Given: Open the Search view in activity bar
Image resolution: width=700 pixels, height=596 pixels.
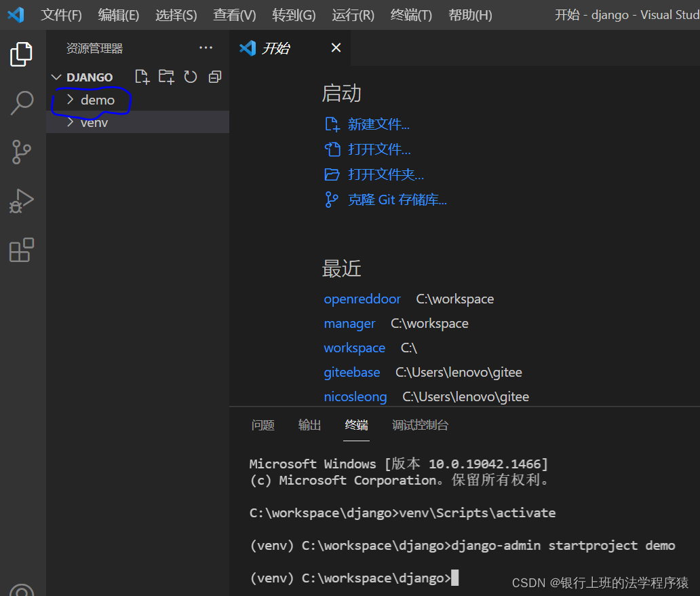Looking at the screenshot, I should (x=22, y=103).
